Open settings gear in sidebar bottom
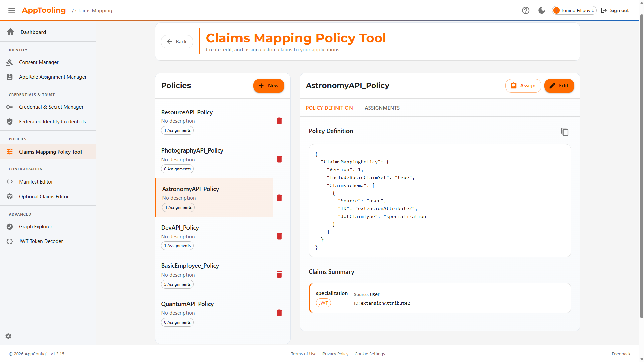644x362 pixels. (8, 336)
